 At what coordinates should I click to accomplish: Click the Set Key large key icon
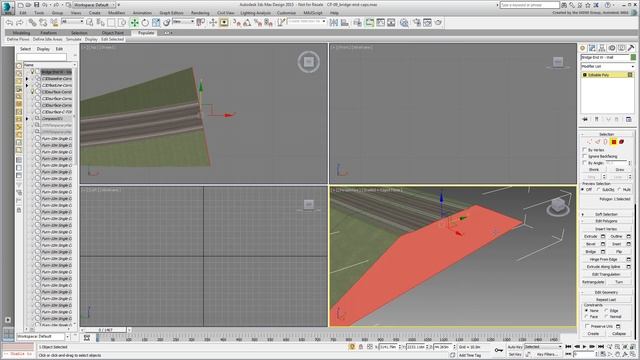pos(499,350)
